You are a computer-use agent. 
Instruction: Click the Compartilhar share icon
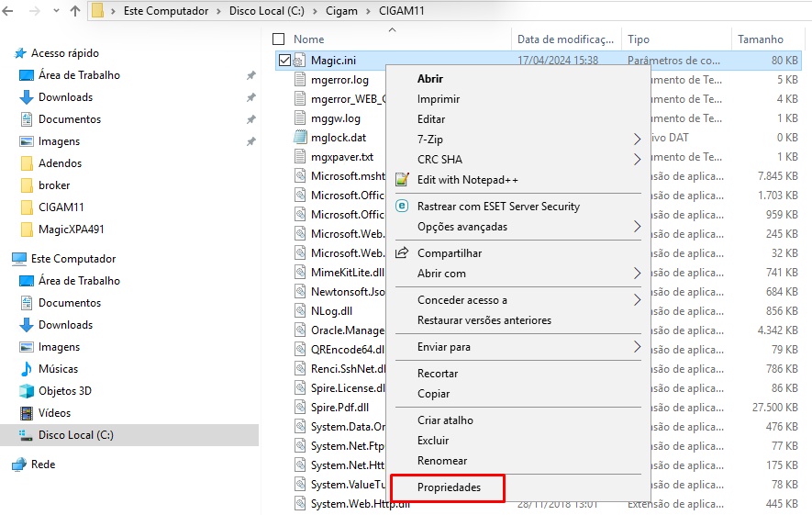tap(401, 253)
